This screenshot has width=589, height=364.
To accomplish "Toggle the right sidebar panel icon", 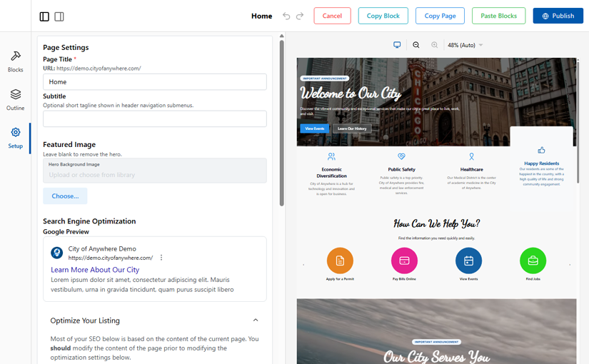I will click(59, 16).
